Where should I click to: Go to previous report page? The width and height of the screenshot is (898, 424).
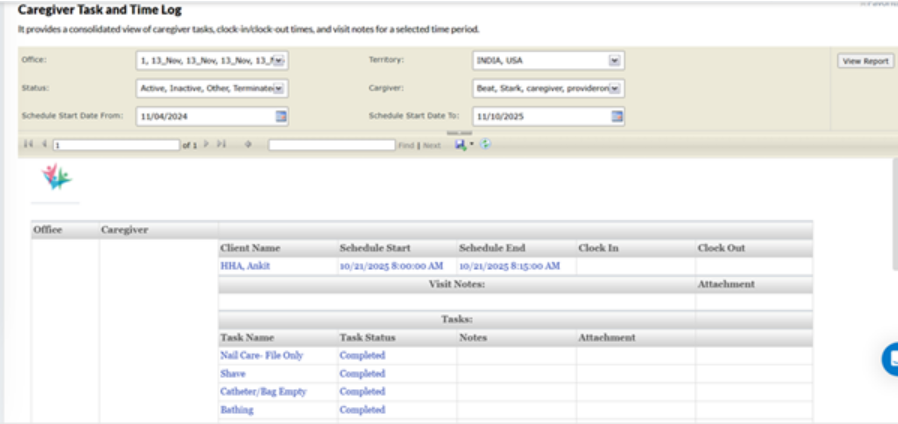[x=44, y=144]
